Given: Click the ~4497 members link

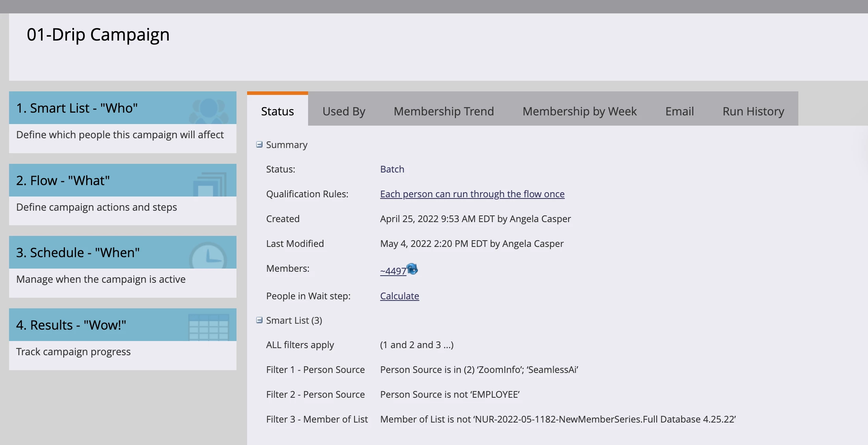Looking at the screenshot, I should 393,271.
